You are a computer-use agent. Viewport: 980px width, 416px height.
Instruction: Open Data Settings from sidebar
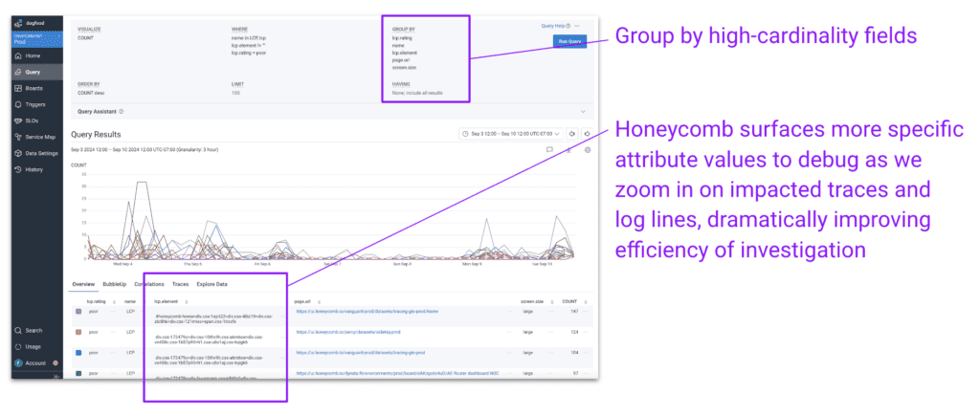40,153
